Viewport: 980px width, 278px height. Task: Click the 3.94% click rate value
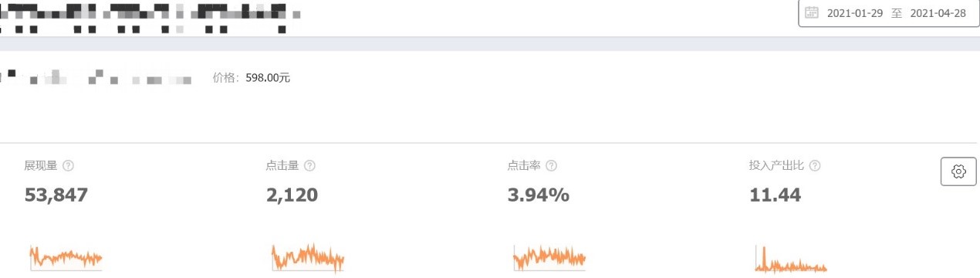539,195
